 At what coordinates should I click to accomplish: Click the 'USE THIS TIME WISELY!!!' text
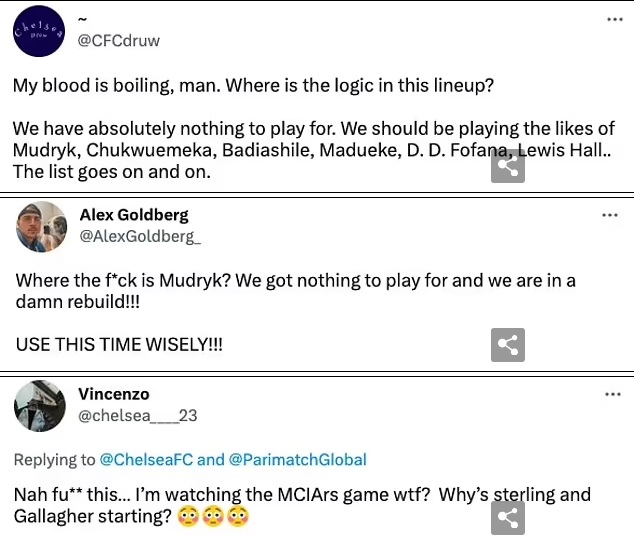coord(119,344)
